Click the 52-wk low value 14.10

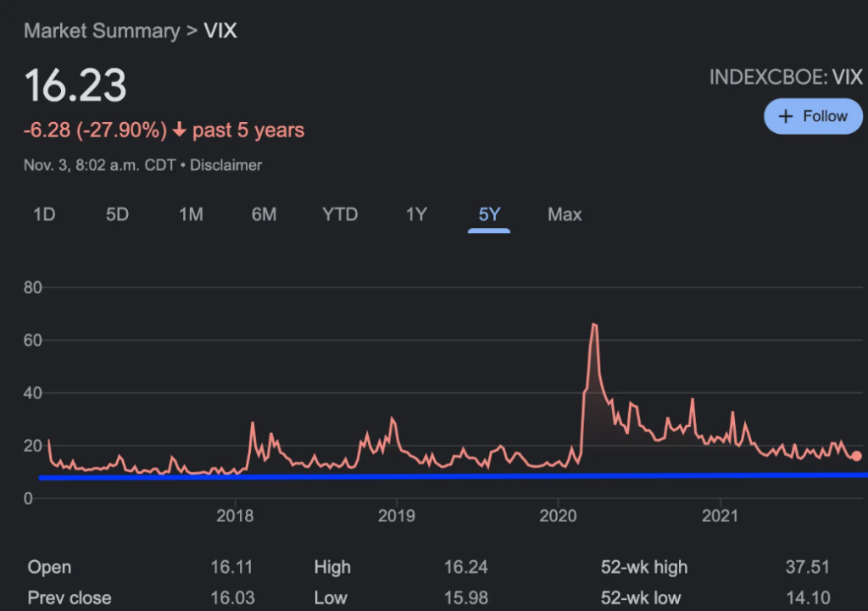(808, 597)
